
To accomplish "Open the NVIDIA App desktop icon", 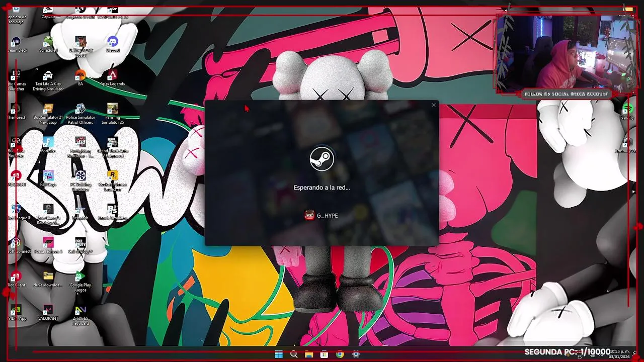I will point(17,313).
